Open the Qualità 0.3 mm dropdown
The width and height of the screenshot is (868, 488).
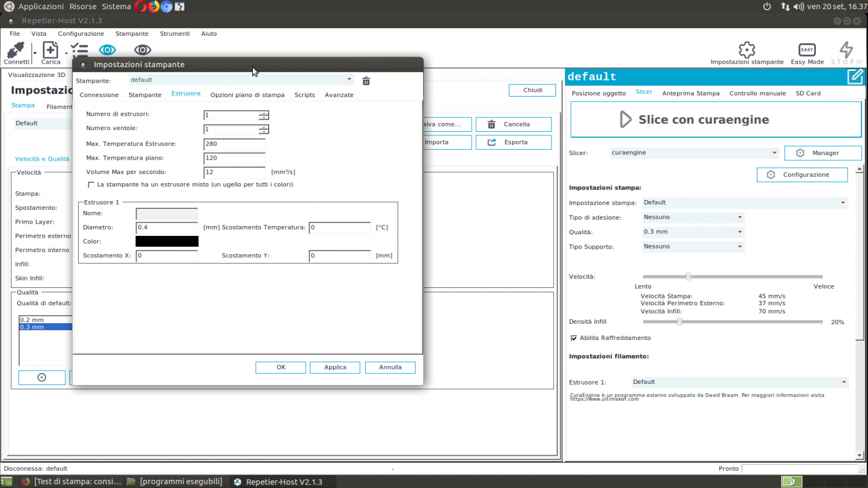click(693, 232)
